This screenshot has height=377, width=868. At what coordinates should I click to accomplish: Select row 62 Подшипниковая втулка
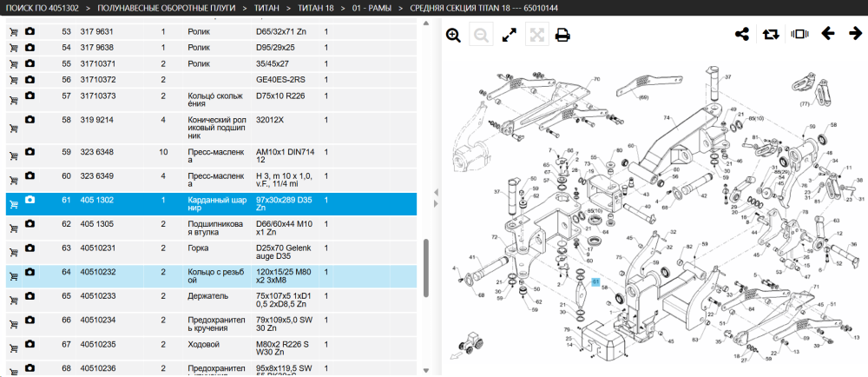click(211, 228)
